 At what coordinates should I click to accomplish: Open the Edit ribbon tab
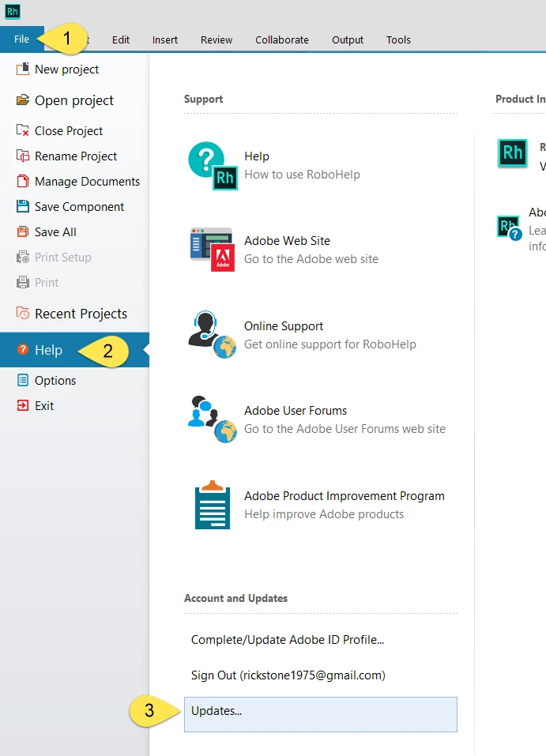pyautogui.click(x=121, y=39)
